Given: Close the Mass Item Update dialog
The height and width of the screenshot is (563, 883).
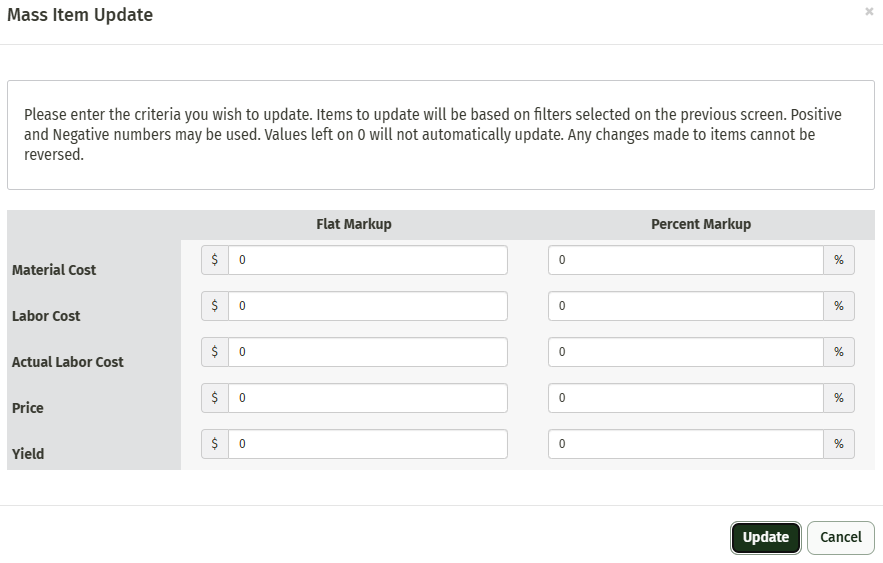Looking at the screenshot, I should pyautogui.click(x=869, y=12).
